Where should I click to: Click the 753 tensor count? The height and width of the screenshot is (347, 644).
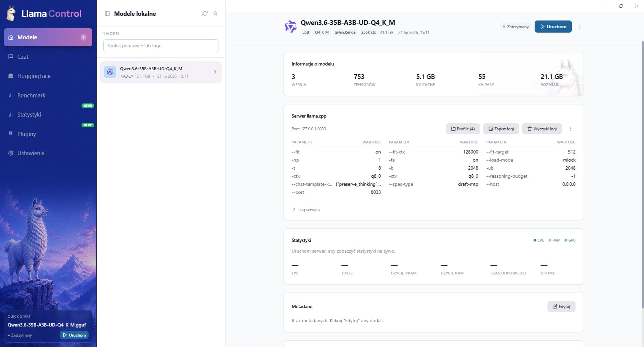click(x=359, y=77)
